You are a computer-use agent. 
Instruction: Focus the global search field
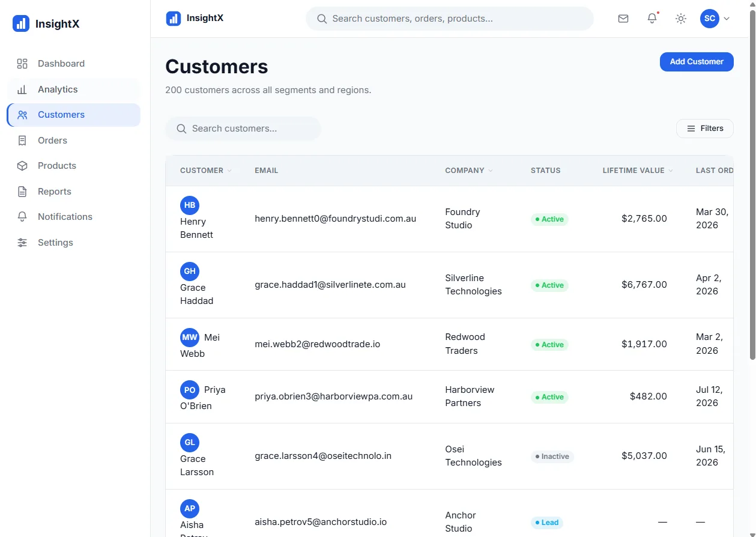pyautogui.click(x=450, y=19)
